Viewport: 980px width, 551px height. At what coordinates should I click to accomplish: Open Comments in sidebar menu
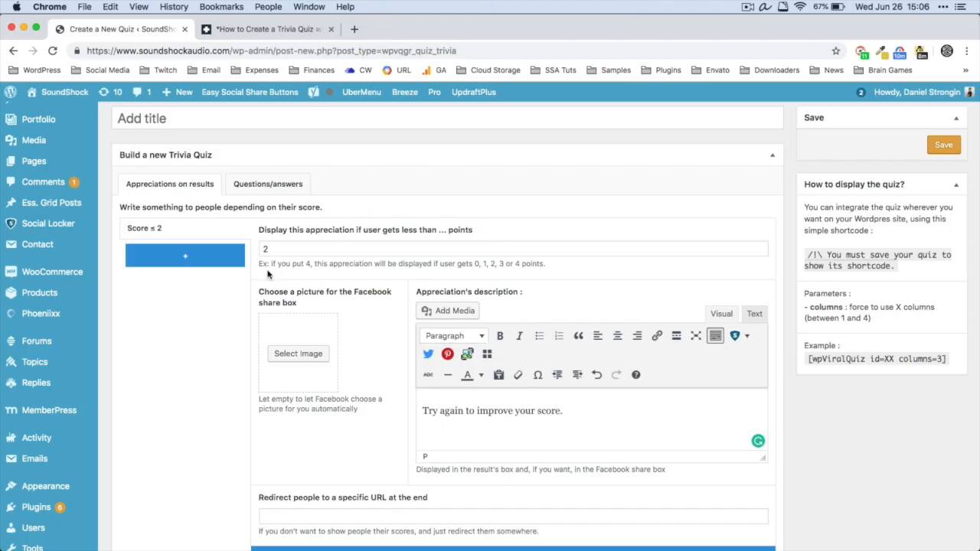43,182
